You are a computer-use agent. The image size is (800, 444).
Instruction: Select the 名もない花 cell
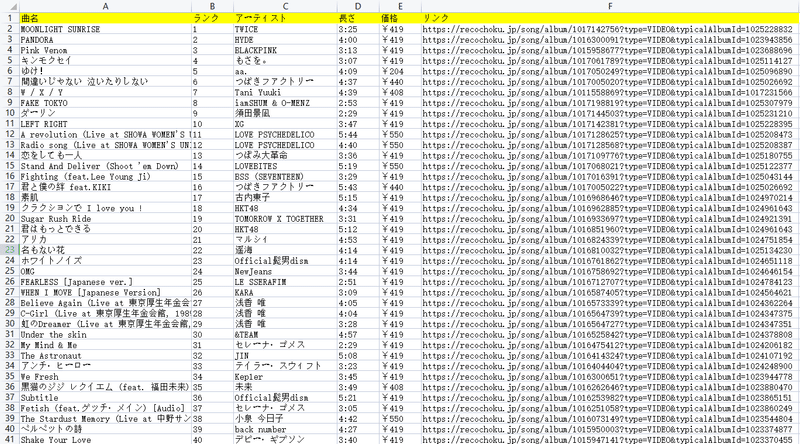tap(106, 250)
